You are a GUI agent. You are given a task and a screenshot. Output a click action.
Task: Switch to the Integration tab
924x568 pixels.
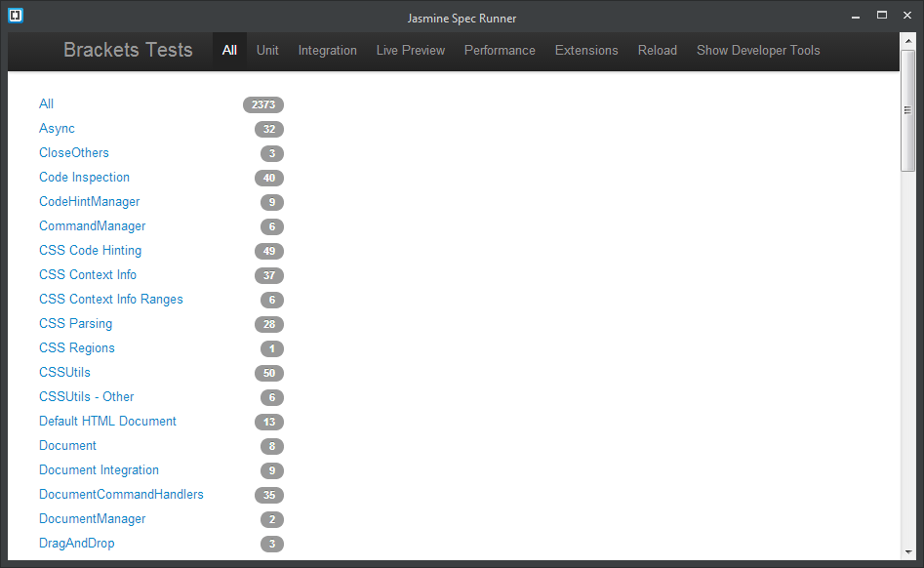coord(328,51)
